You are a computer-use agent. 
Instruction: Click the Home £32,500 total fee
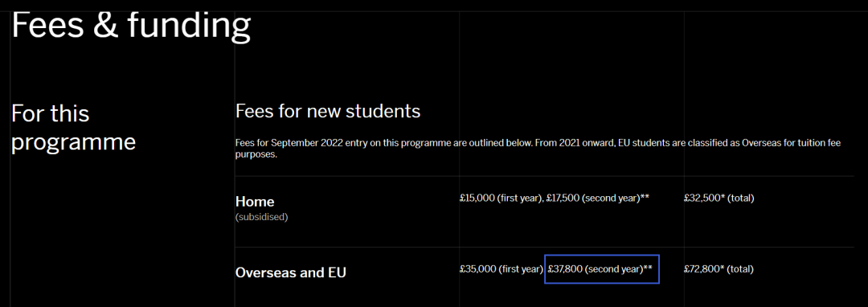click(719, 198)
